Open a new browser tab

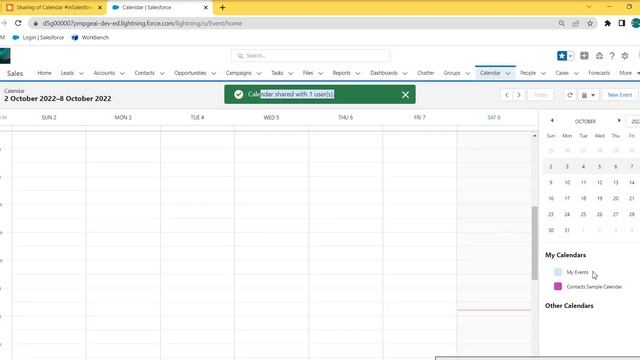coord(222,7)
